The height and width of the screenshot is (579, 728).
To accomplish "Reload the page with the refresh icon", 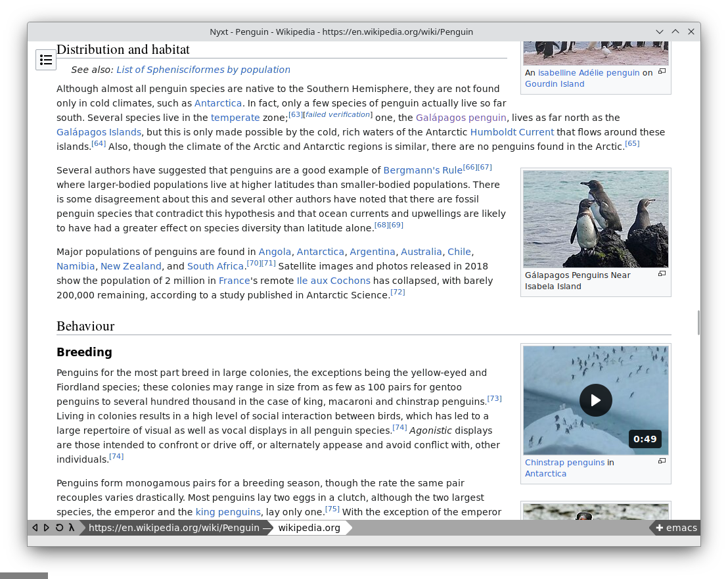I will 59,528.
